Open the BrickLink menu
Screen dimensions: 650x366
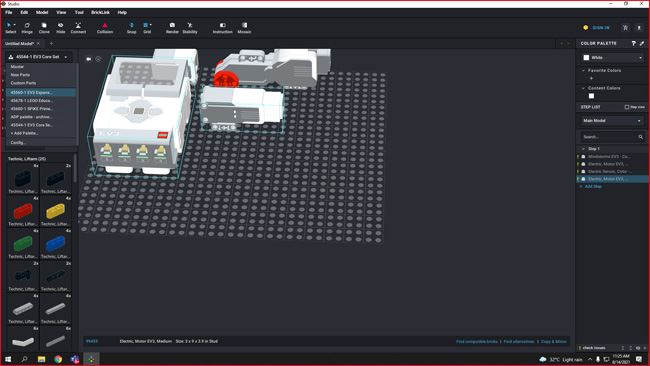point(100,12)
